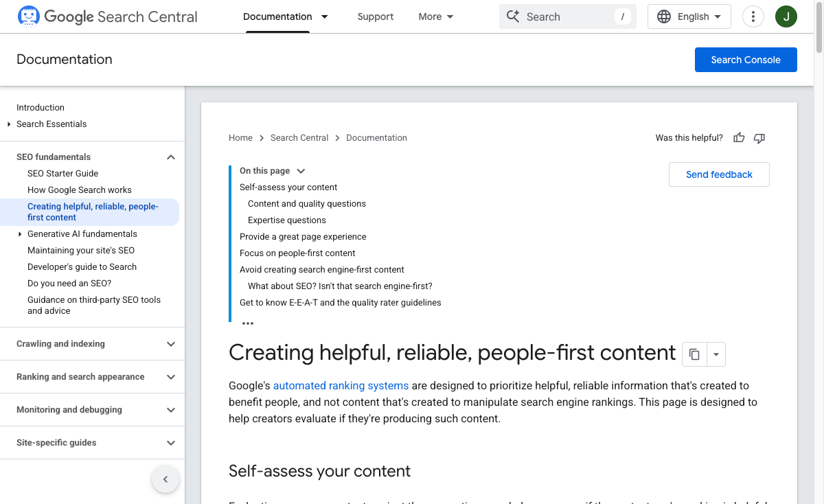824x504 pixels.
Task: Open the J account avatar
Action: (x=786, y=16)
